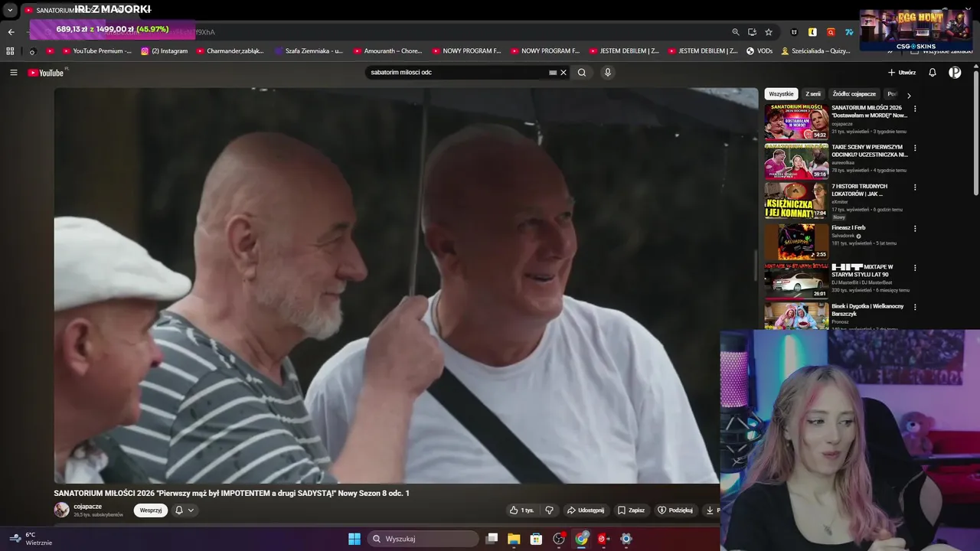Image resolution: width=980 pixels, height=551 pixels.
Task: Open File Explorer from taskbar
Action: (514, 539)
